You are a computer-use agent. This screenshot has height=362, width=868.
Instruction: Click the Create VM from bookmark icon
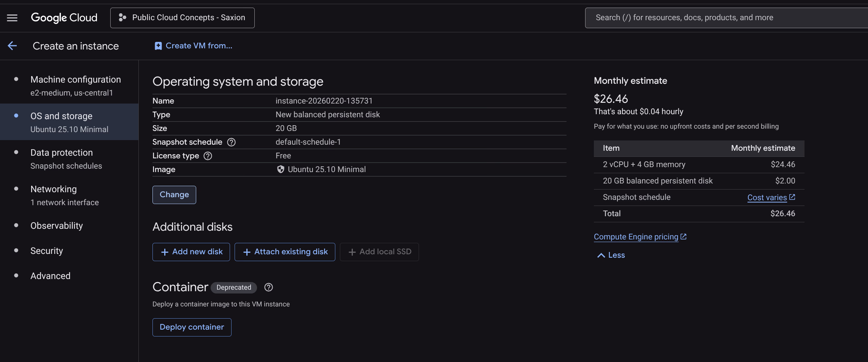coord(158,46)
